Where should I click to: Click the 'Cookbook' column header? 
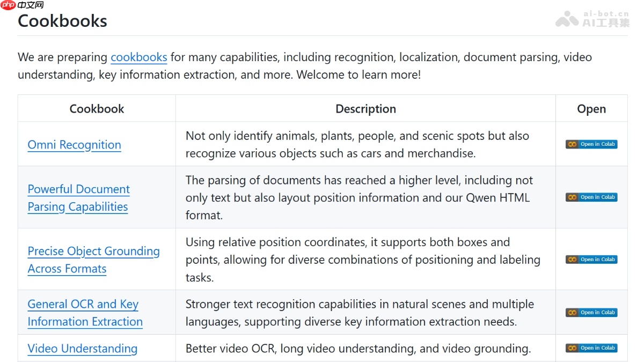coord(97,109)
